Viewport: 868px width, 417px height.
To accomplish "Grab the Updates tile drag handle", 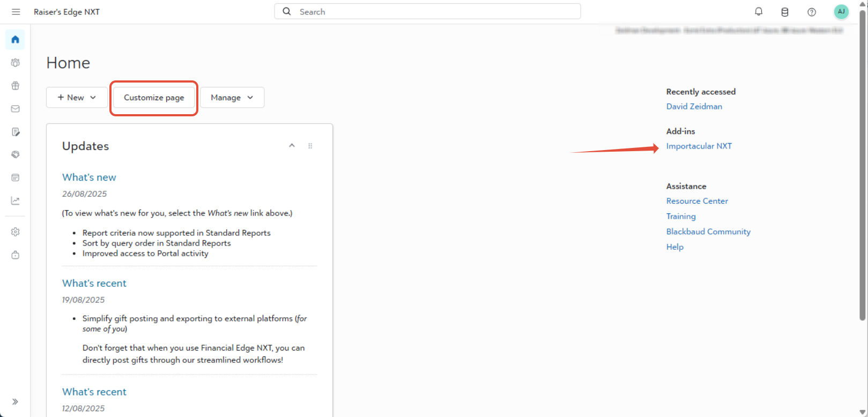I will pyautogui.click(x=310, y=146).
